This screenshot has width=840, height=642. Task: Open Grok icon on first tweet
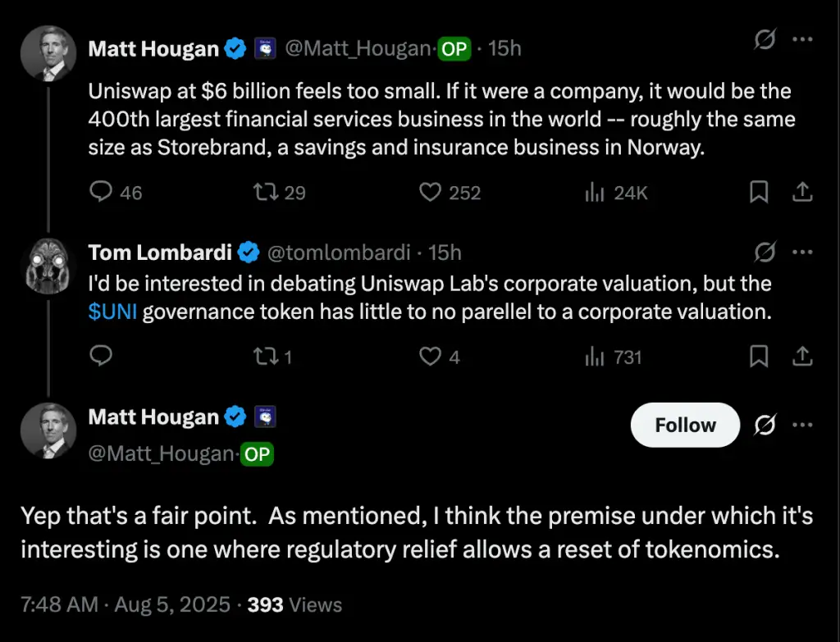765,40
